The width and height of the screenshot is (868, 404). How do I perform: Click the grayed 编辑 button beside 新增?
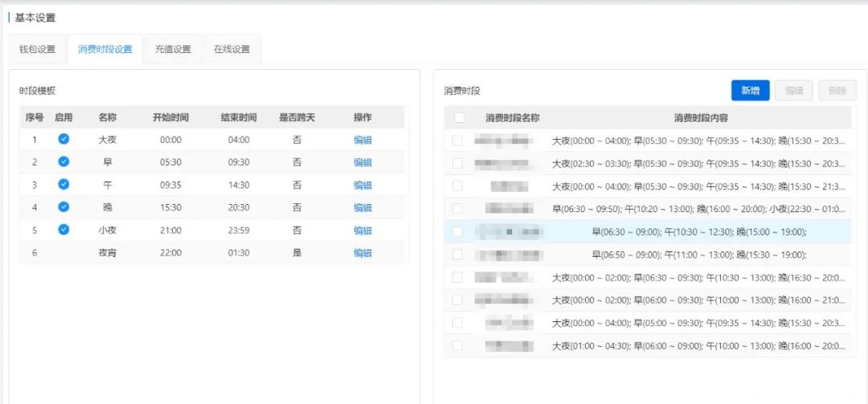[x=793, y=91]
